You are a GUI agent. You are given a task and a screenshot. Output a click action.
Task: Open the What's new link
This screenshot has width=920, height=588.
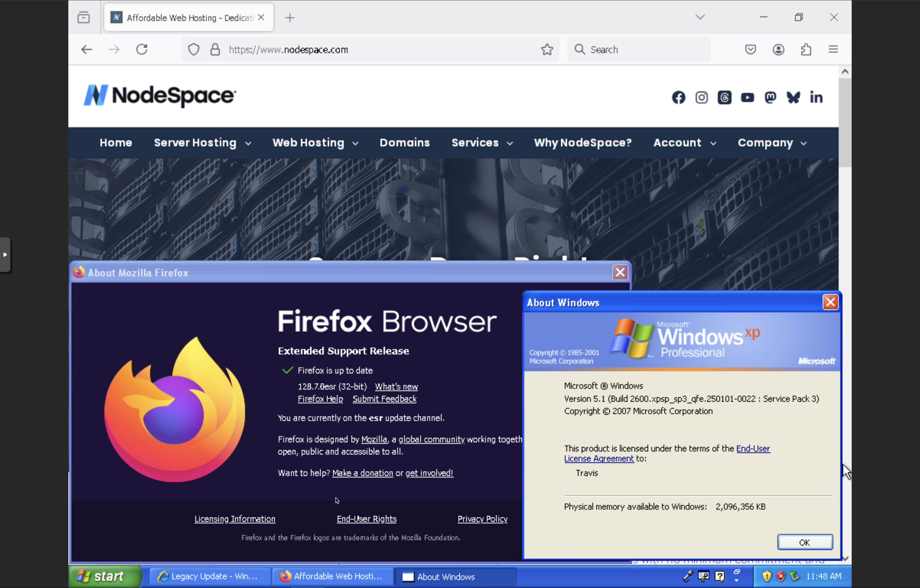point(396,386)
